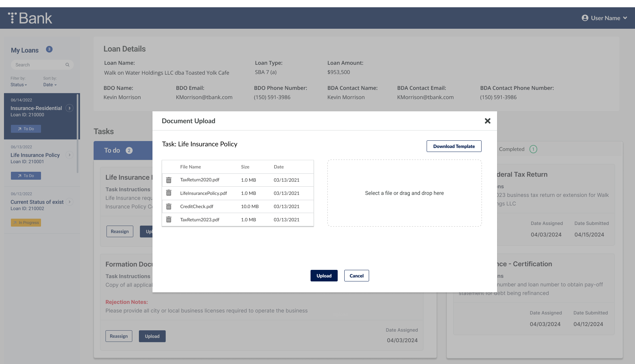The height and width of the screenshot is (364, 635).
Task: Remove CreditCheck.pdf via trash icon
Action: click(169, 206)
